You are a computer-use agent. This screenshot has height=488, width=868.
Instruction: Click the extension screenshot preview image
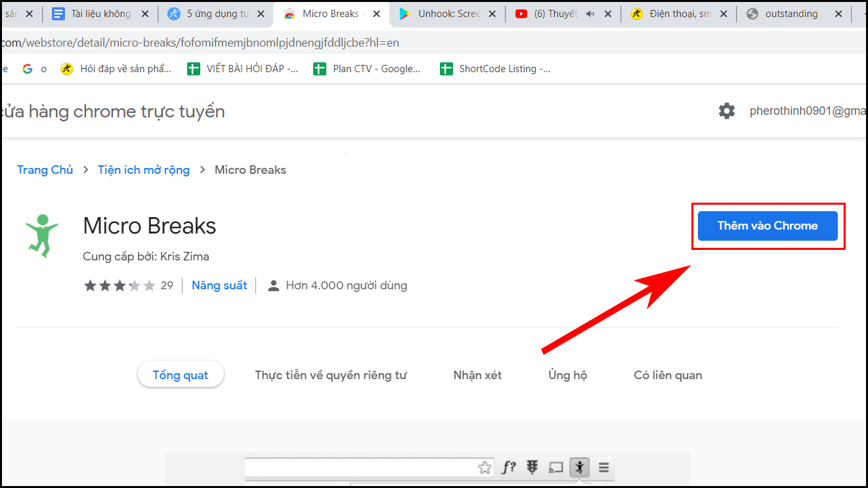click(x=427, y=470)
